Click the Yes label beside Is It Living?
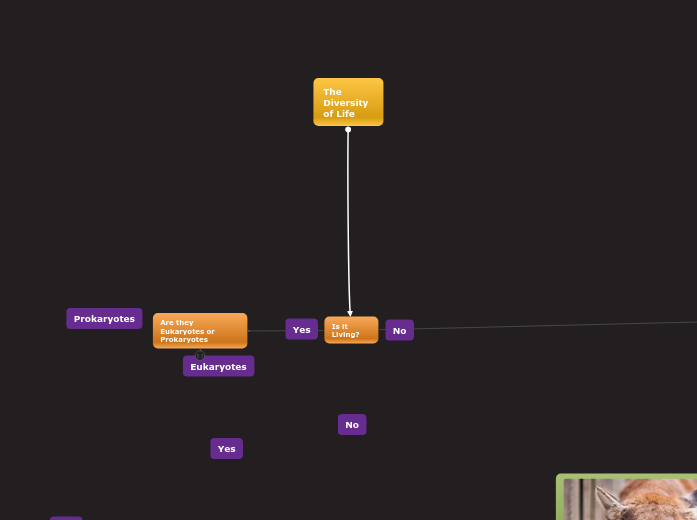The image size is (697, 520). 301,330
